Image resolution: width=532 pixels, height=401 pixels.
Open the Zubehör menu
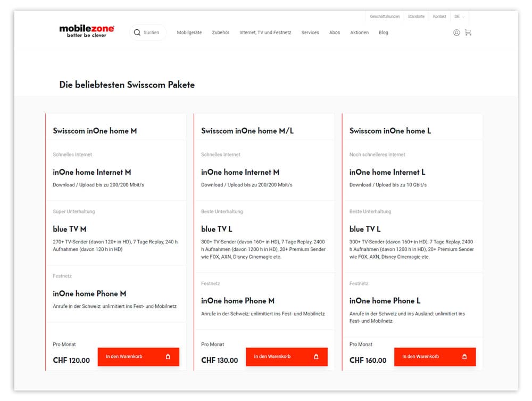point(220,32)
